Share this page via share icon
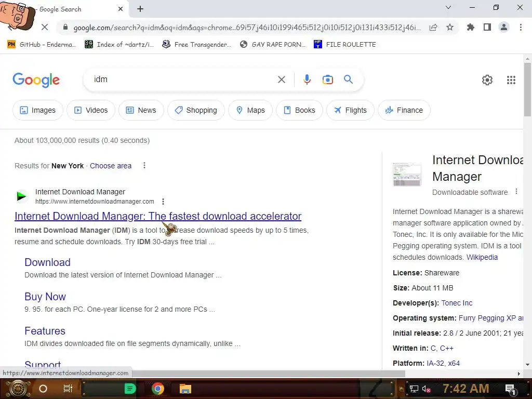The height and width of the screenshot is (399, 532). [x=433, y=28]
